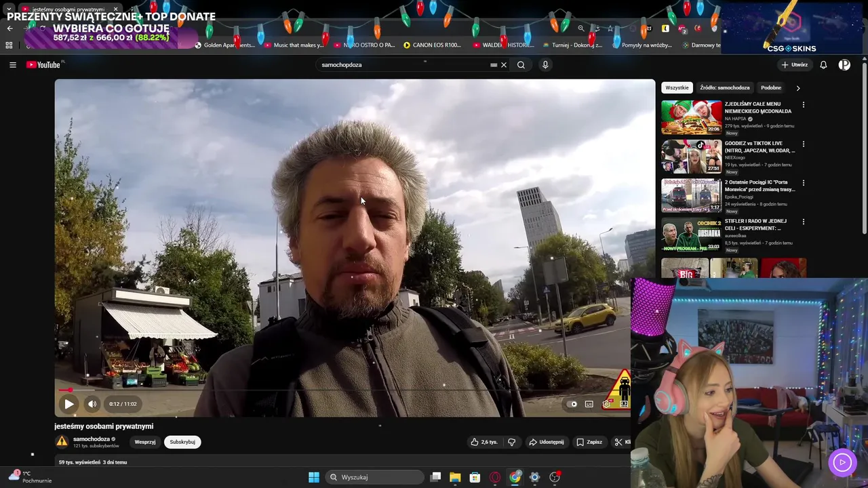
Task: Open options for Porta Moravica video
Action: 804,183
